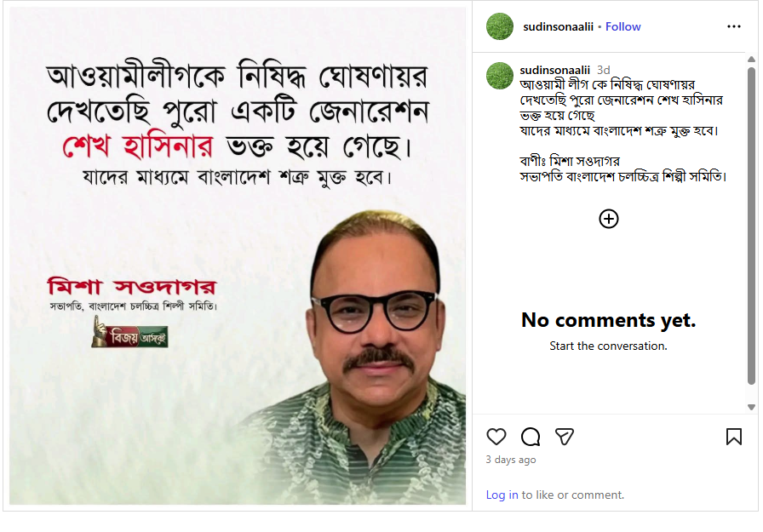Open sudinsonaalii username in the post header

tap(558, 26)
